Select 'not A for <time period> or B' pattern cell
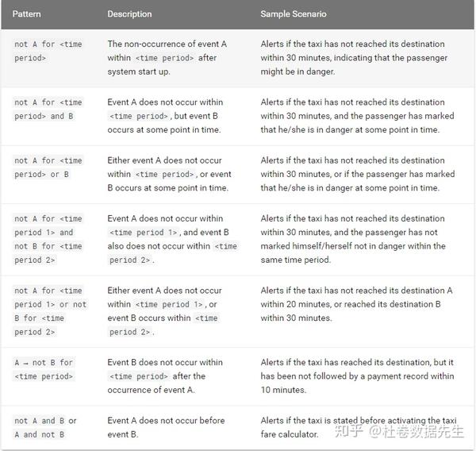 [48, 168]
